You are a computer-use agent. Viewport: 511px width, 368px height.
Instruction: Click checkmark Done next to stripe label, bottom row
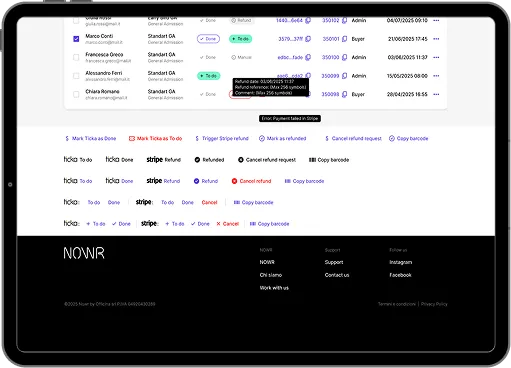200,224
